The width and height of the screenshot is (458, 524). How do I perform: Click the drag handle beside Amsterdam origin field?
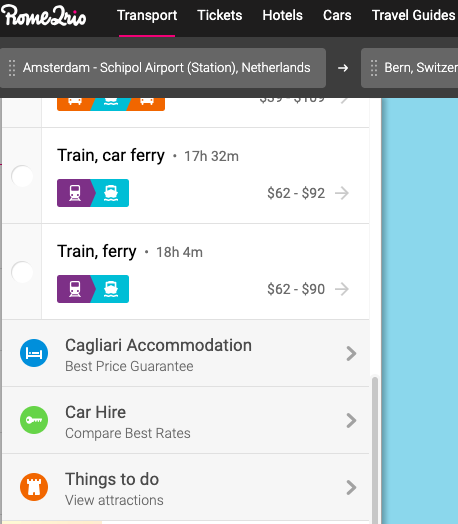pyautogui.click(x=12, y=68)
